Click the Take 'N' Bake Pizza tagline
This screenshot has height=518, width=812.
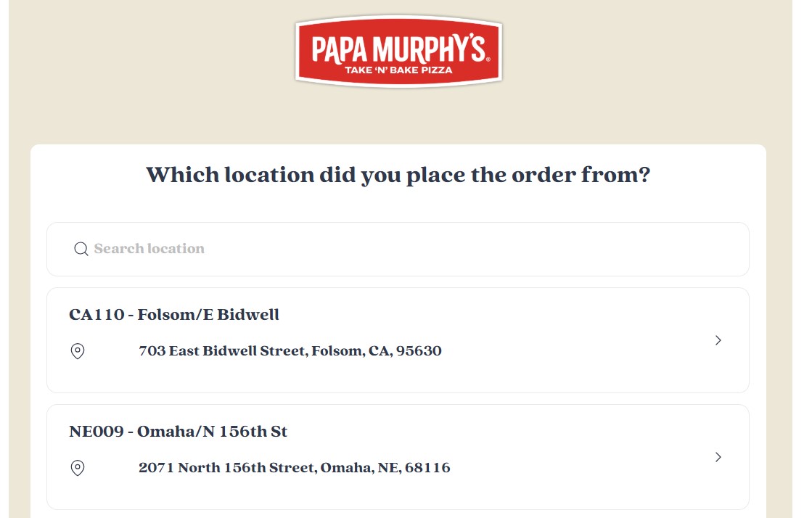click(x=398, y=70)
